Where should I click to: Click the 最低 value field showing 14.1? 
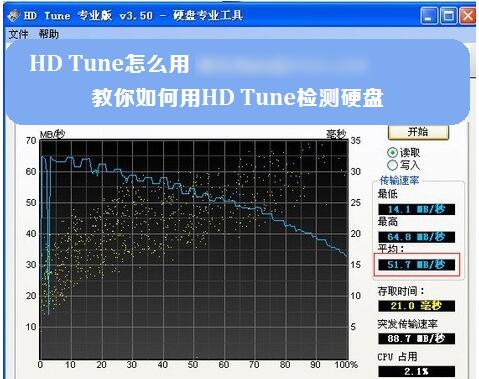(x=416, y=209)
